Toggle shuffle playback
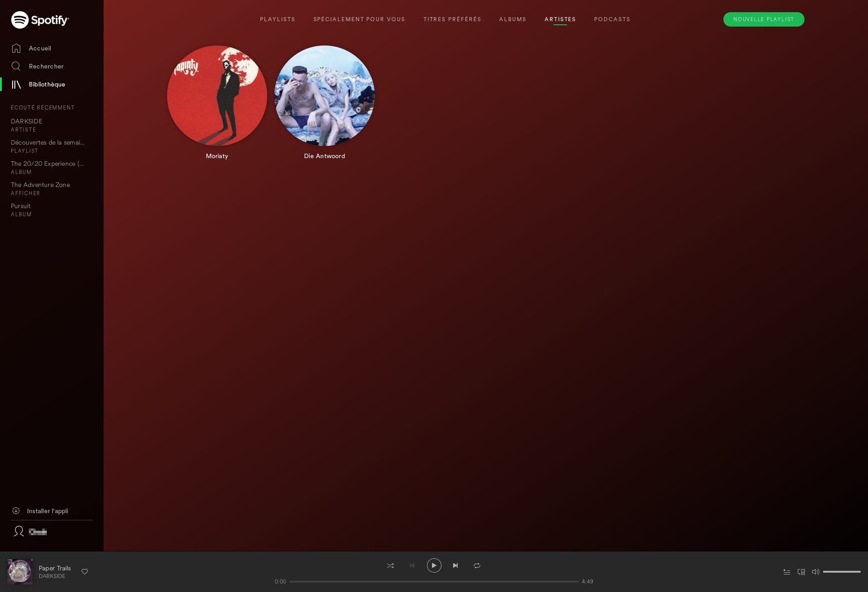 [391, 565]
